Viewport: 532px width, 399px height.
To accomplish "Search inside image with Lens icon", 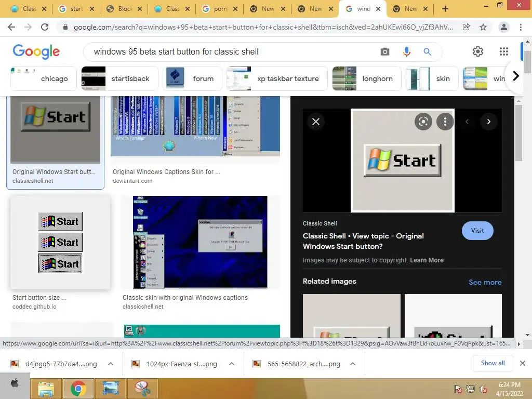I will point(423,122).
